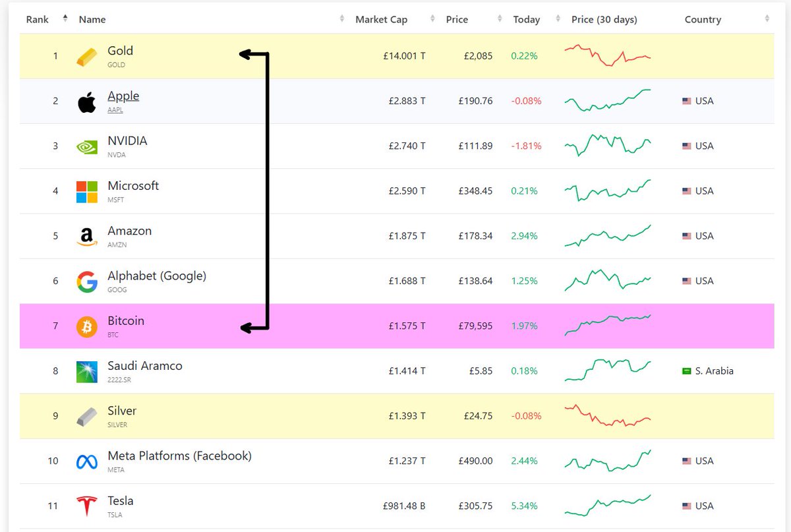791x532 pixels.
Task: Open the Microsoft company link
Action: (133, 186)
